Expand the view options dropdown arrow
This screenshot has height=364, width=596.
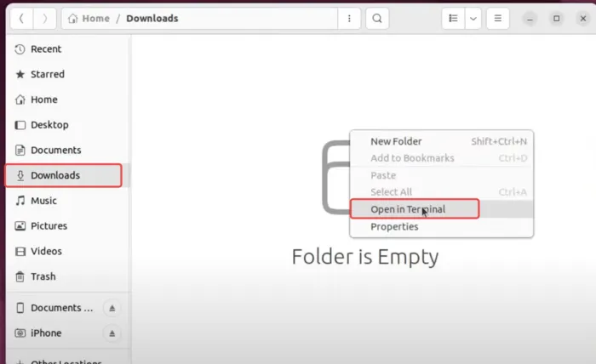pyautogui.click(x=473, y=18)
